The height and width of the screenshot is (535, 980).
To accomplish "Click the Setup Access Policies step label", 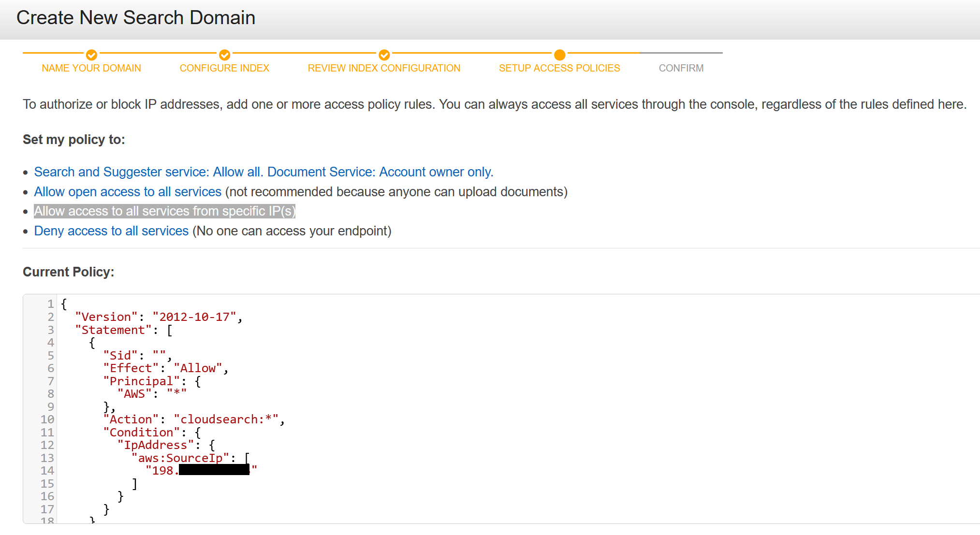I will pos(559,68).
